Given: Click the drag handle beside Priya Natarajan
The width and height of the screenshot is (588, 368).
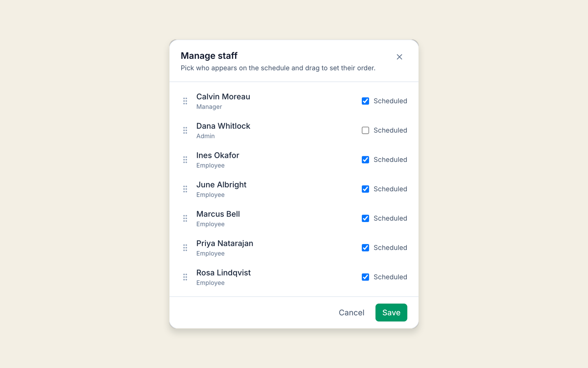Looking at the screenshot, I should click(x=185, y=248).
